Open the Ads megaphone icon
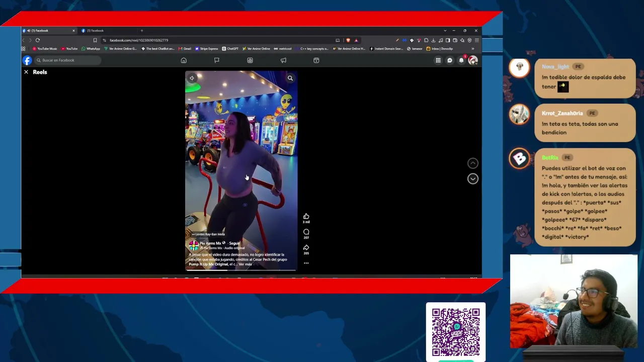 pos(283,60)
